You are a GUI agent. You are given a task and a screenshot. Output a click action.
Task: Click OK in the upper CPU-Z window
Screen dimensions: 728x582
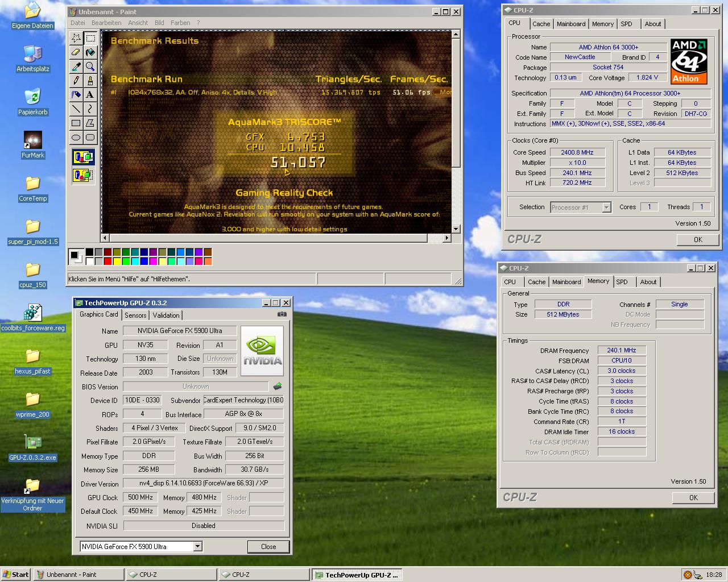tap(698, 240)
